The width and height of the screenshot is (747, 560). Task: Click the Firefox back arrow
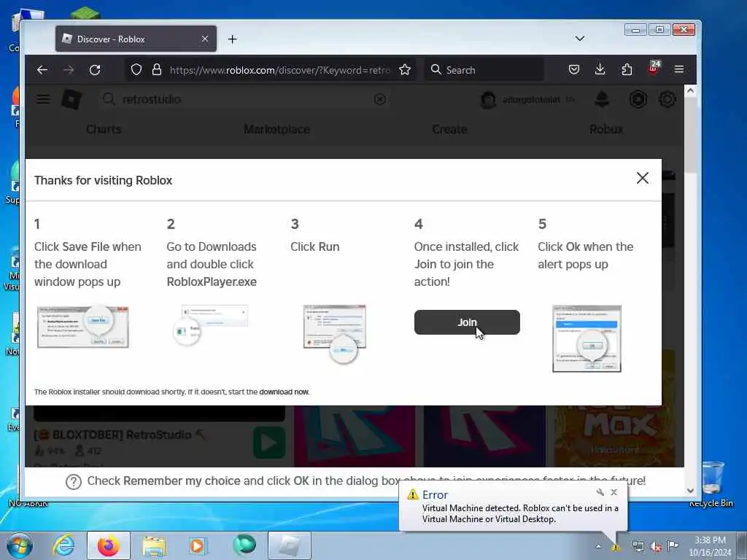coord(42,70)
